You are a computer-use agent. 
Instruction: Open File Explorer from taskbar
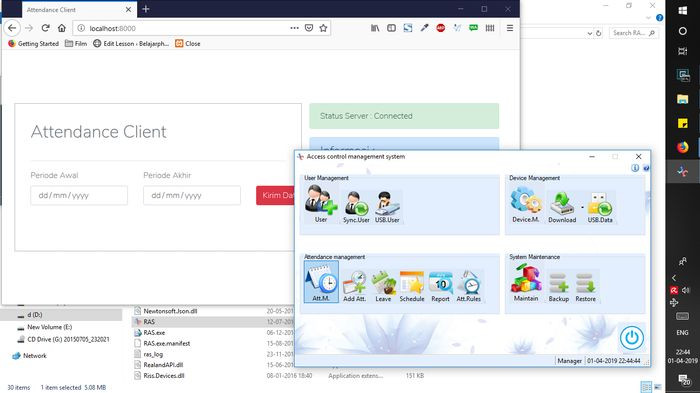[x=682, y=99]
